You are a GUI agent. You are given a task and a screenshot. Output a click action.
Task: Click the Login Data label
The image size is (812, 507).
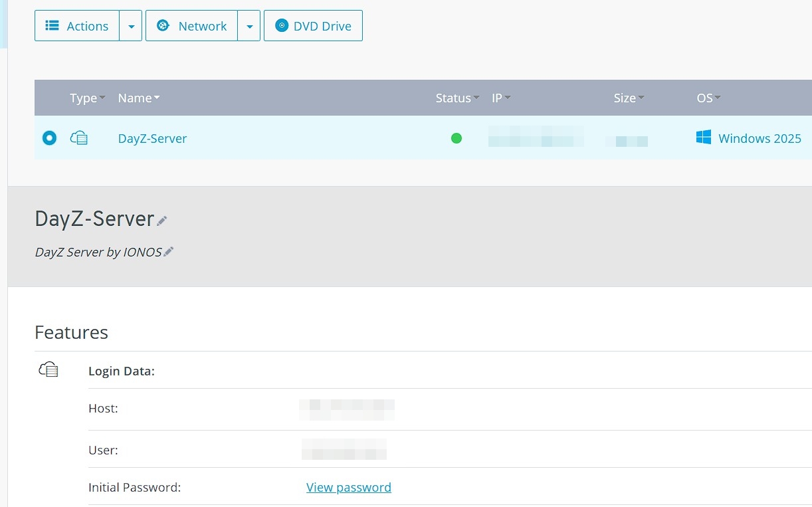[122, 371]
